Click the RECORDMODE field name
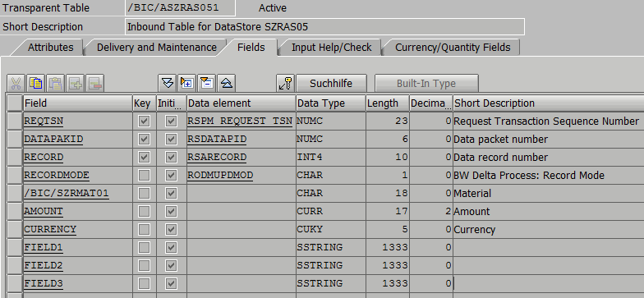This screenshot has width=644, height=298. [57, 176]
